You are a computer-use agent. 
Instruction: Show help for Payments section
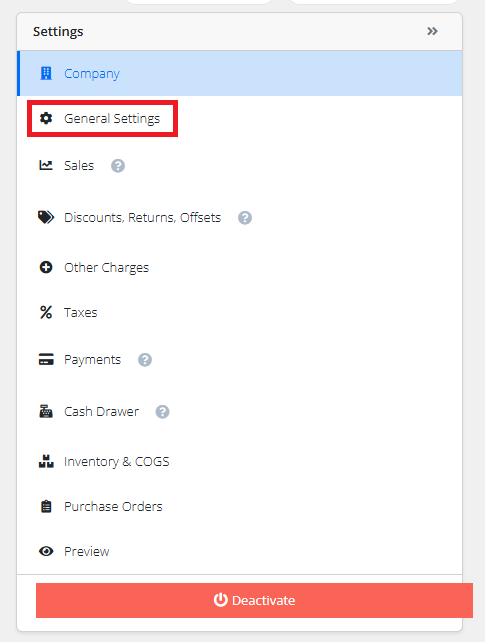(145, 360)
